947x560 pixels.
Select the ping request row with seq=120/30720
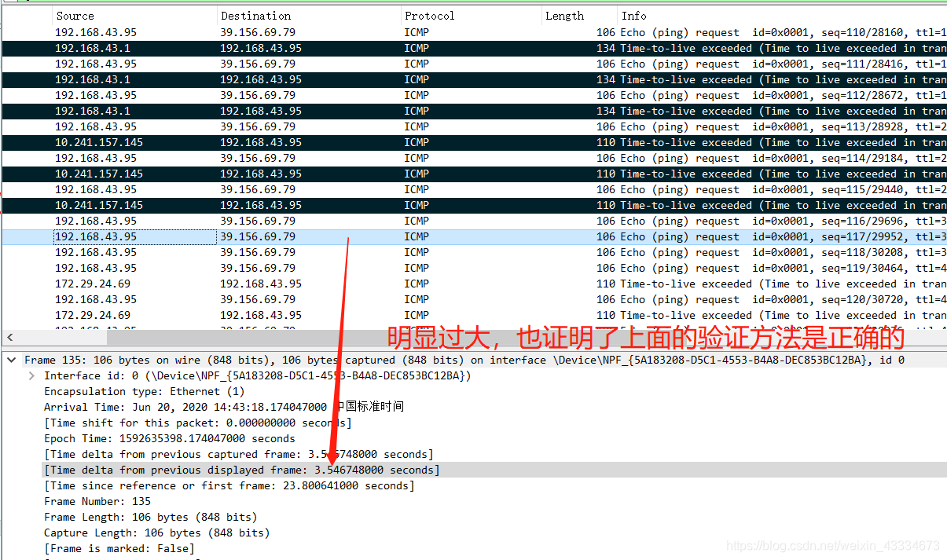point(473,299)
